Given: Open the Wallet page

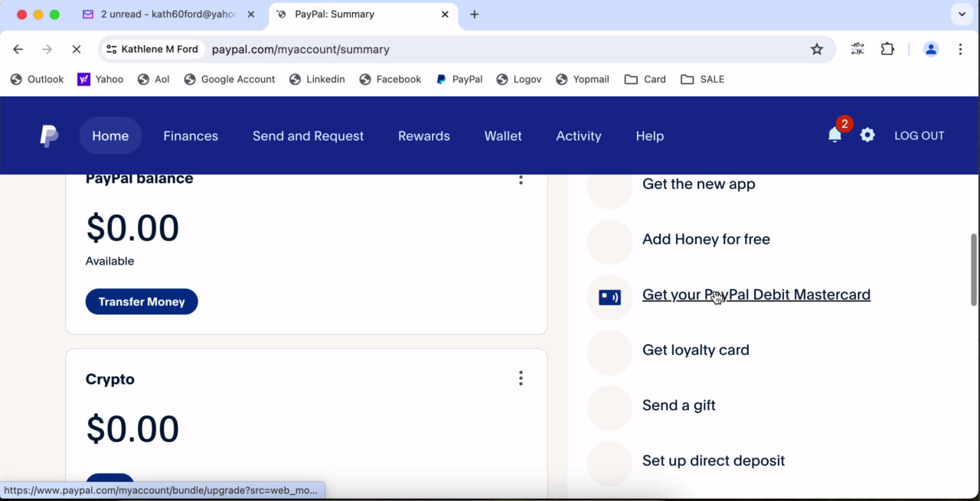Looking at the screenshot, I should click(503, 136).
